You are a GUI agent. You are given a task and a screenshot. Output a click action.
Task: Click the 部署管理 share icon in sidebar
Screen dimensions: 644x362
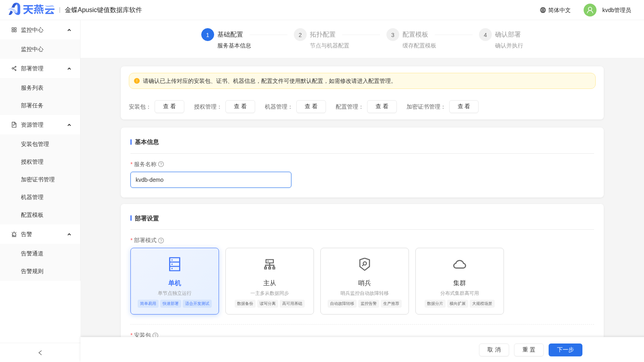tap(14, 68)
